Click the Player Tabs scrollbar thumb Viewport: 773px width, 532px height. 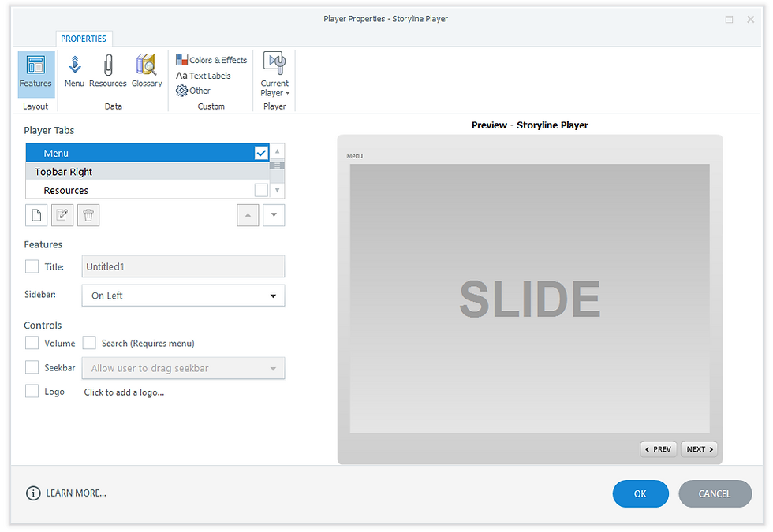click(x=278, y=166)
